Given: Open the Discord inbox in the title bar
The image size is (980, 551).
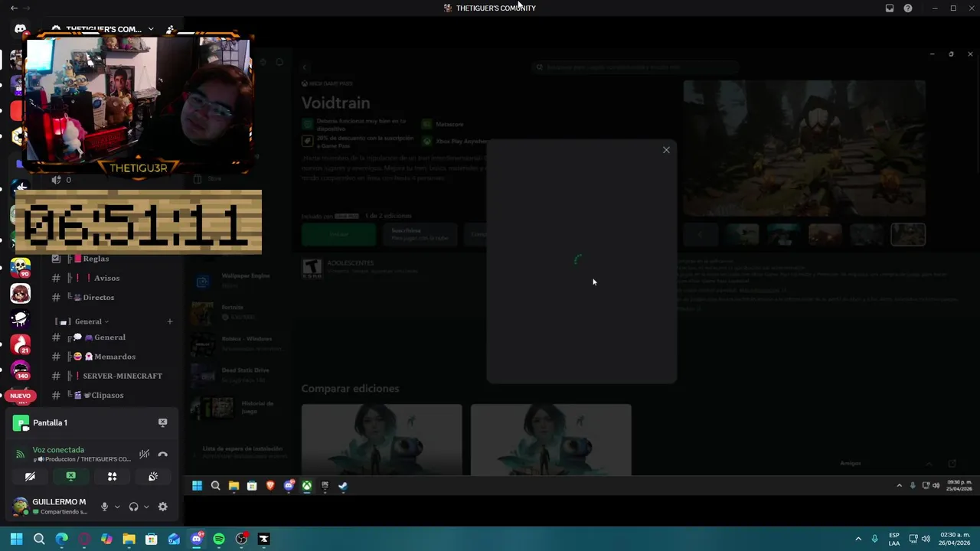Looking at the screenshot, I should (890, 8).
